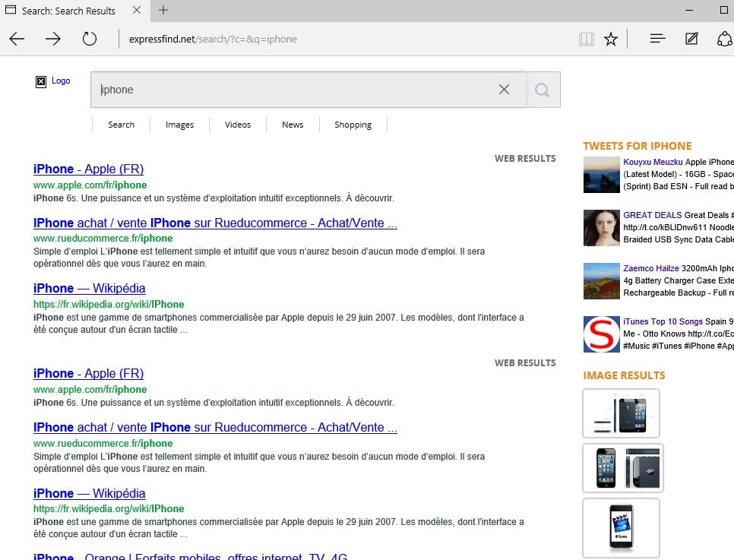Image resolution: width=734 pixels, height=560 pixels.
Task: Open GREAT DEALS tweet author link
Action: click(x=652, y=215)
